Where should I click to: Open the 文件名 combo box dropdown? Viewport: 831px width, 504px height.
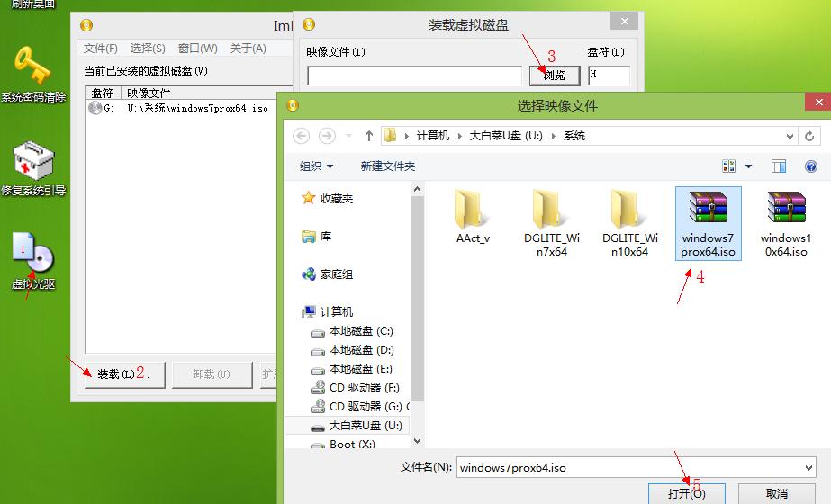(x=808, y=468)
